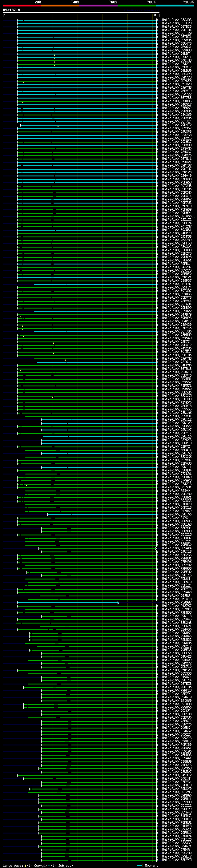The image size is (197, 868).
Task: Click the =50char. scale legend
Action: pyautogui.click(x=147, y=865)
